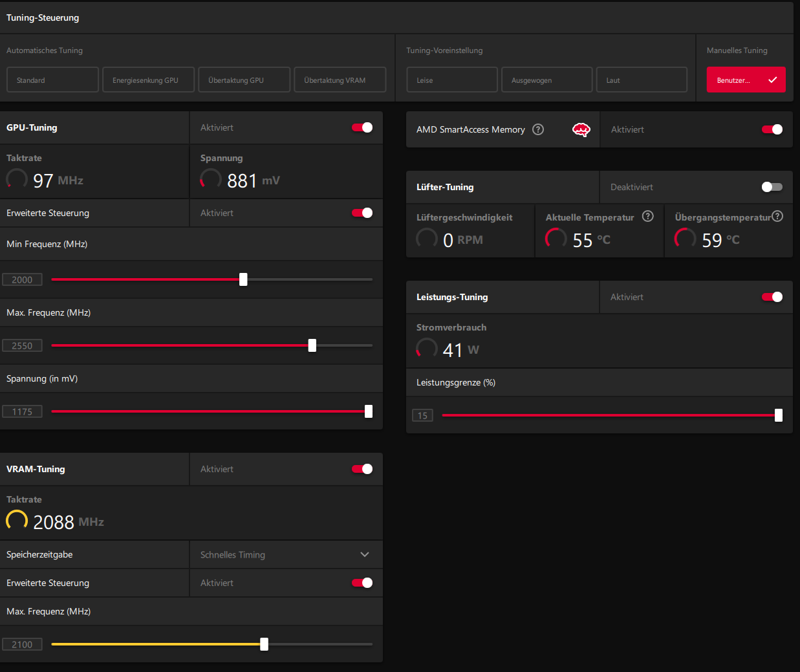Screen dimensions: 800x672
Task: Toggle GPU-Tuning switch off
Action: pos(362,127)
